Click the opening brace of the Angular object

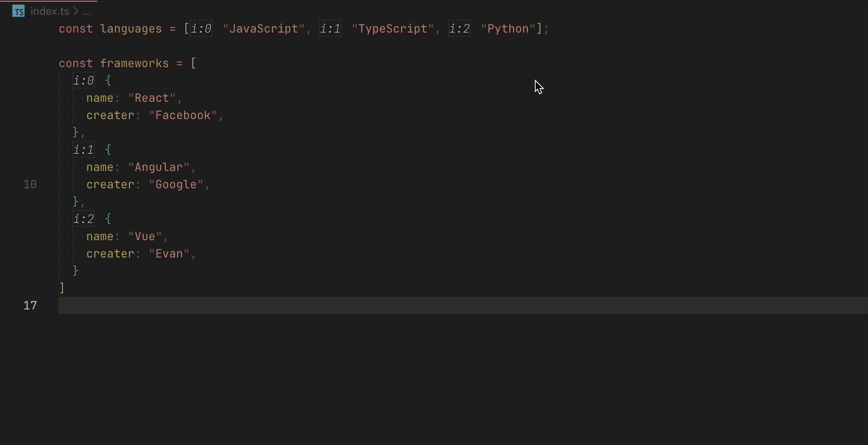pos(108,150)
